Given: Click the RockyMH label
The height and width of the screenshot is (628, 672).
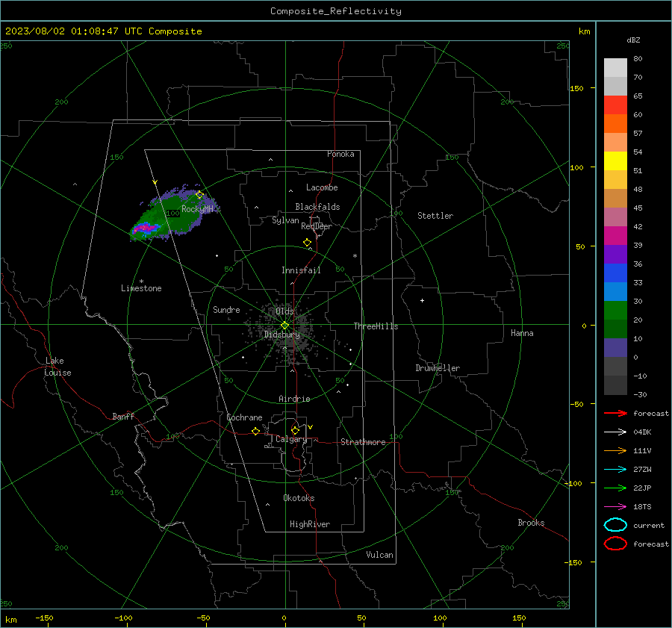Looking at the screenshot, I should (197, 209).
